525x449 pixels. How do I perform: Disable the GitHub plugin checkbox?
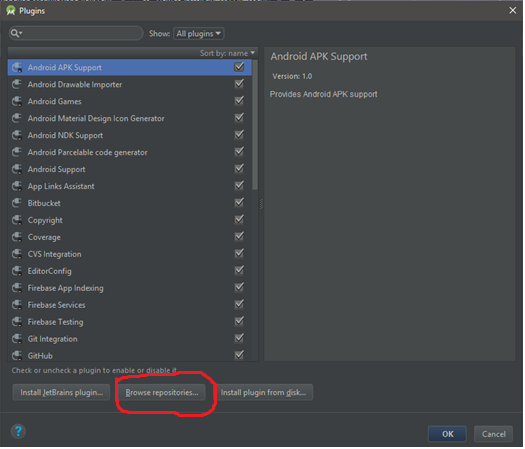[x=239, y=355]
